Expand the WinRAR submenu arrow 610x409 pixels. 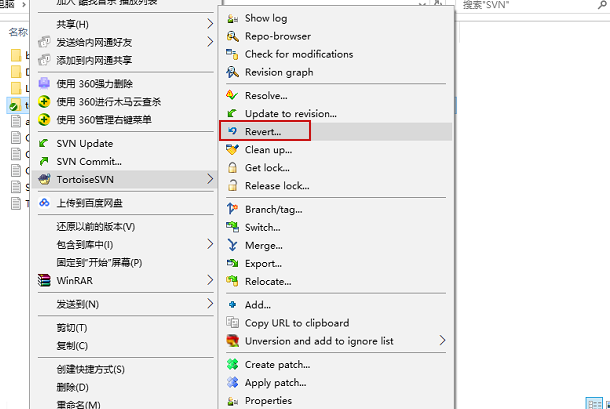(210, 280)
